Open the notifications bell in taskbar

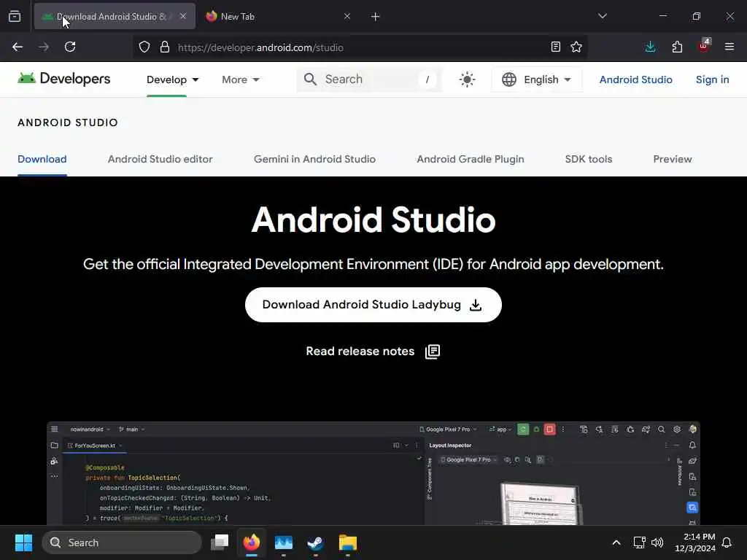727,542
